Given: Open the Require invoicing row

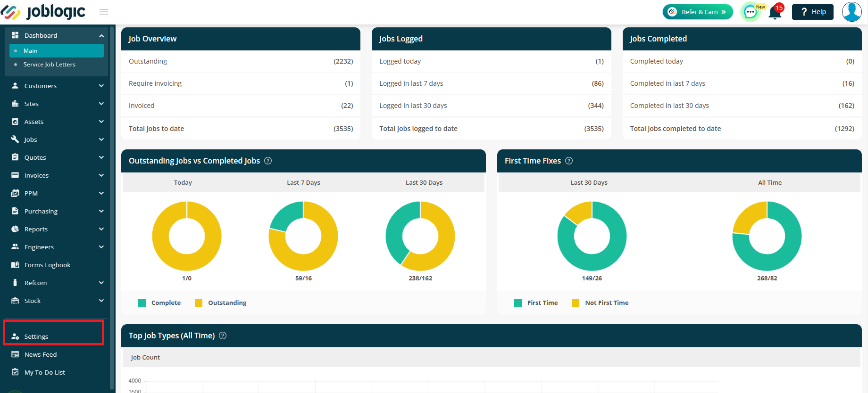Looking at the screenshot, I should click(x=241, y=83).
